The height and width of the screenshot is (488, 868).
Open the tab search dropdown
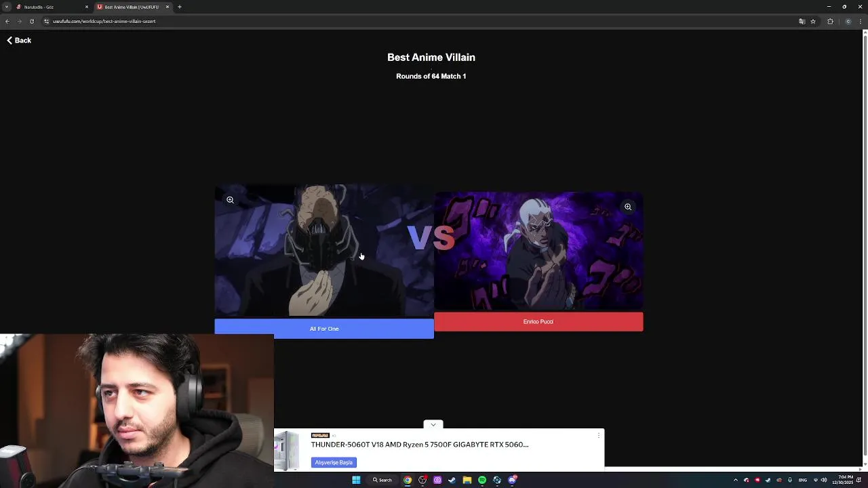tap(6, 7)
